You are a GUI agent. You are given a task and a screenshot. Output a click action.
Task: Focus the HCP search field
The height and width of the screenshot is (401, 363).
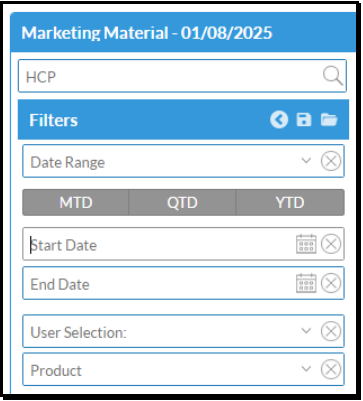point(170,76)
